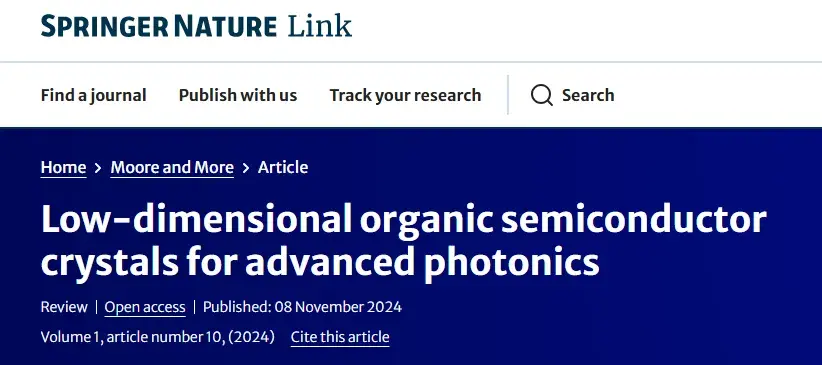This screenshot has width=822, height=365.
Task: Click the Search label in the header
Action: (588, 95)
